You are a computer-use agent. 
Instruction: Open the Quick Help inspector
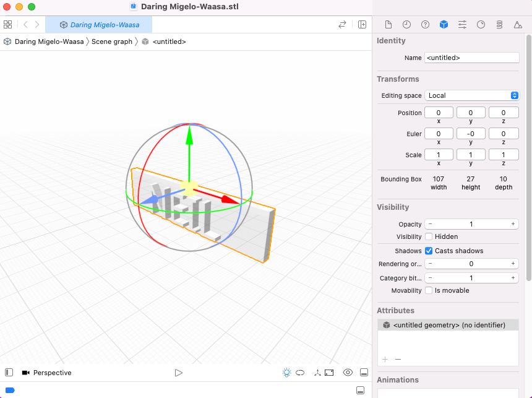pyautogui.click(x=425, y=25)
